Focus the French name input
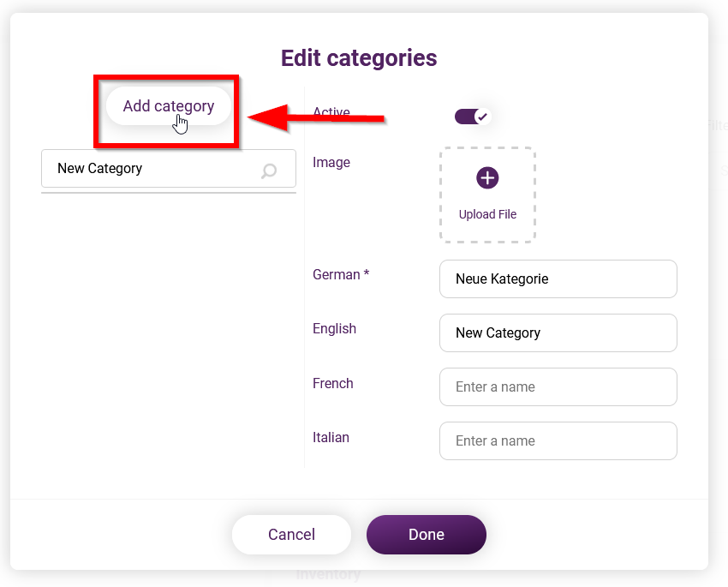 click(558, 386)
